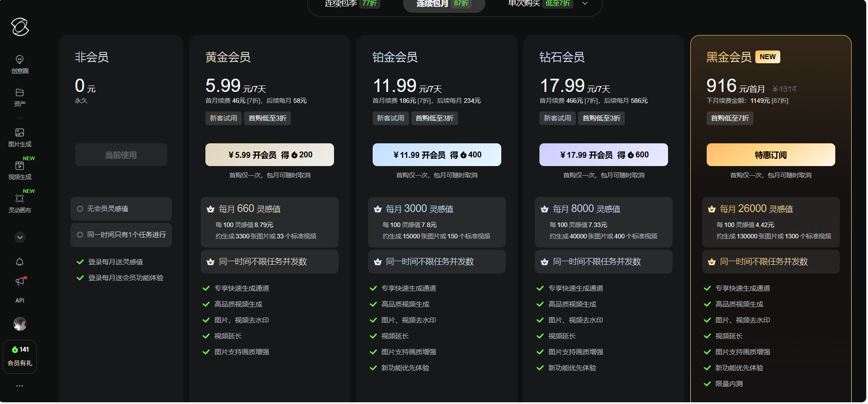The width and height of the screenshot is (868, 404).
Task: Open the three-dot more menu in sidebar
Action: (x=20, y=386)
